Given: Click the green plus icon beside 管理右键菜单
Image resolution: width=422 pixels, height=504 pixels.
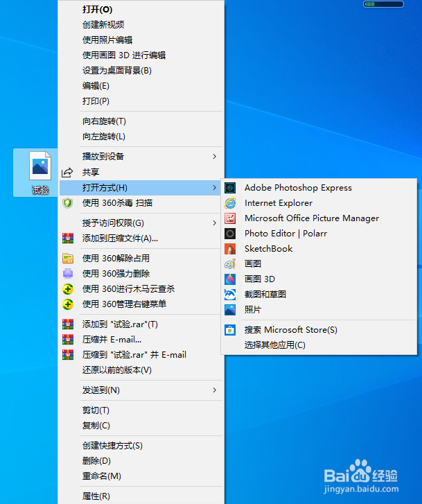Looking at the screenshot, I should tap(68, 304).
